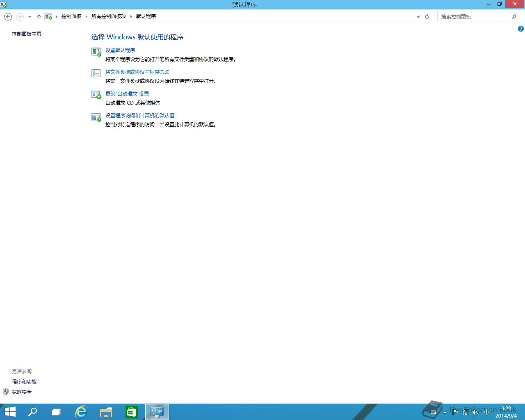525x420 pixels.
Task: Click the 更改"自动播放"设置 icon
Action: [96, 95]
